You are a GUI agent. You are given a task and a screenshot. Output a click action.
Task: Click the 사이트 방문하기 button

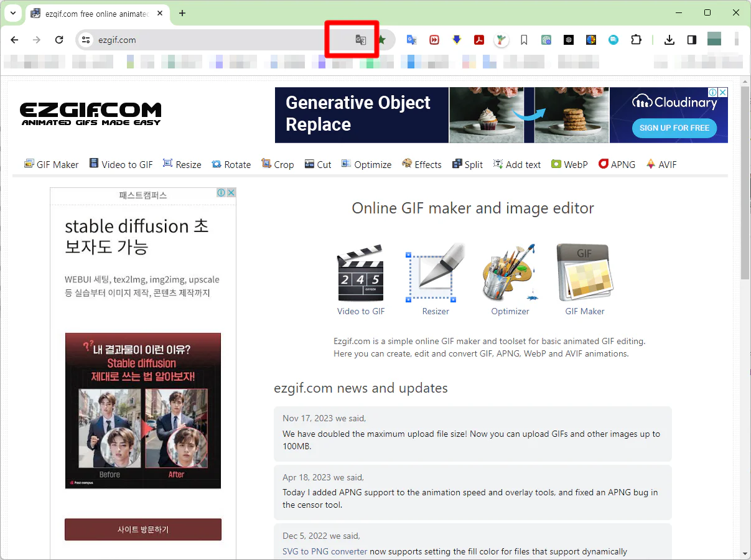tap(143, 530)
